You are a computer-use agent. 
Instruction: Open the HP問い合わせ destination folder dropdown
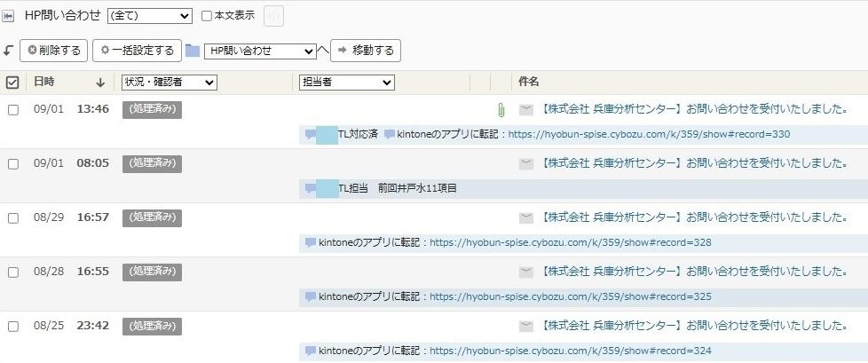tap(260, 51)
